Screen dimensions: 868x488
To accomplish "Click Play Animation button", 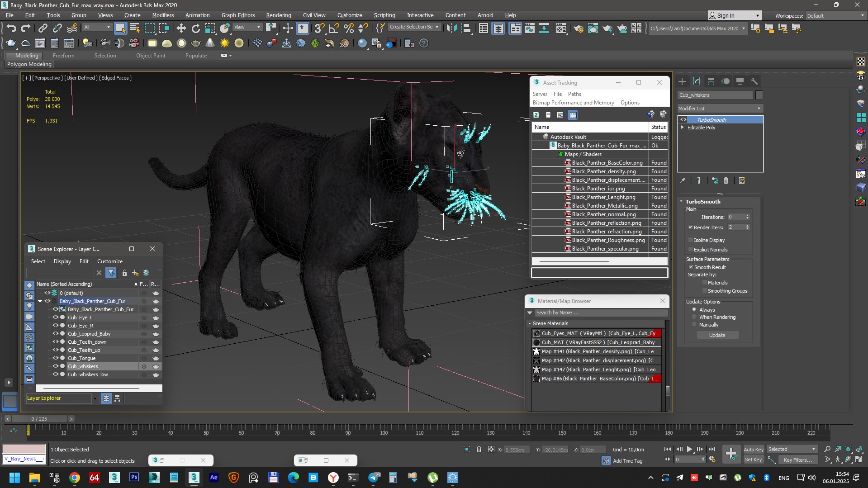I will pyautogui.click(x=689, y=449).
